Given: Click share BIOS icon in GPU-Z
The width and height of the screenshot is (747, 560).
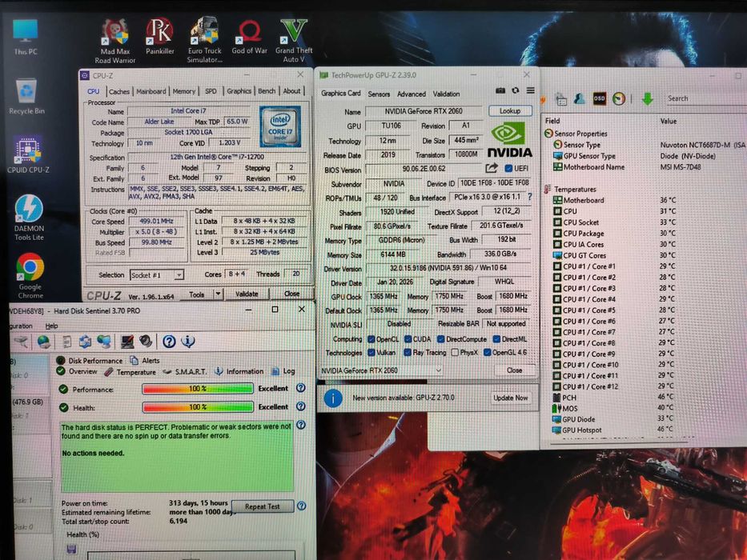Looking at the screenshot, I should pos(492,168).
